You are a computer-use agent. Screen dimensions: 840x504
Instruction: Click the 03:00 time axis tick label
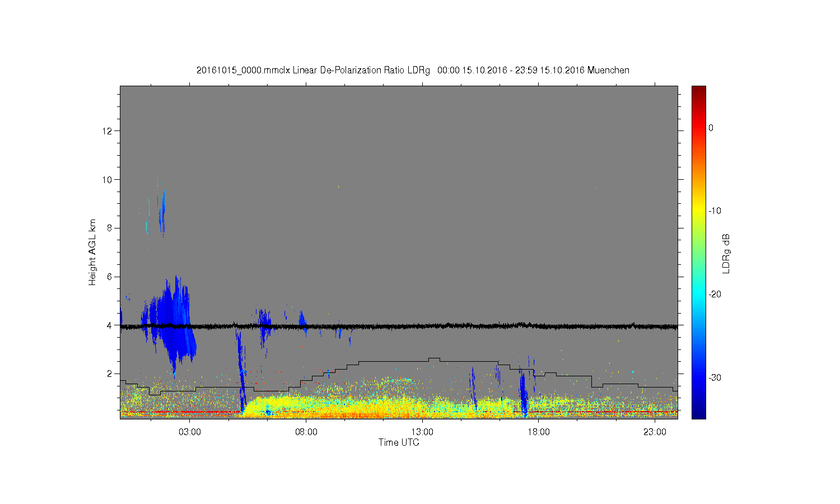pyautogui.click(x=190, y=432)
